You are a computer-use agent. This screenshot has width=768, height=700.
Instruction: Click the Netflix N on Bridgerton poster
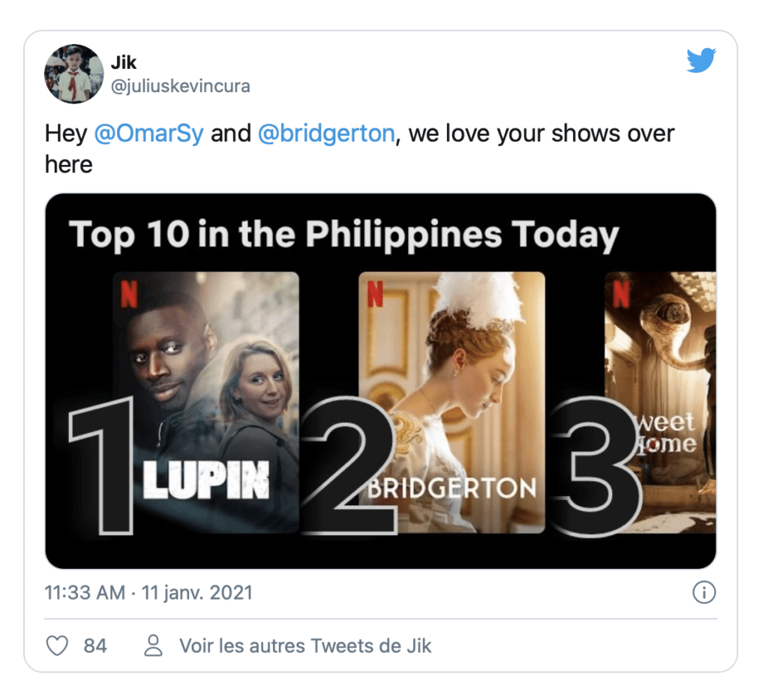point(375,295)
